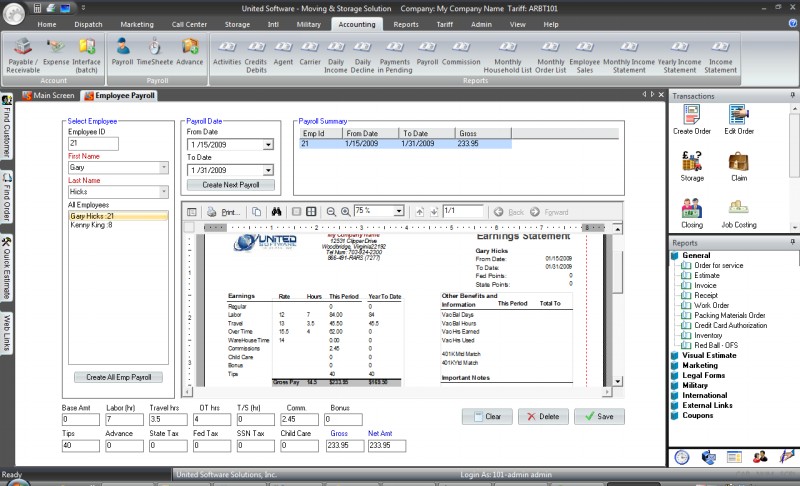This screenshot has width=800, height=486.
Task: Click the Print button in report toolbar
Action: coord(224,212)
